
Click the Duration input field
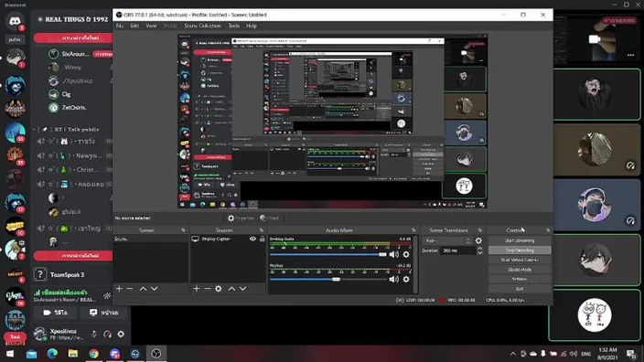coord(457,250)
